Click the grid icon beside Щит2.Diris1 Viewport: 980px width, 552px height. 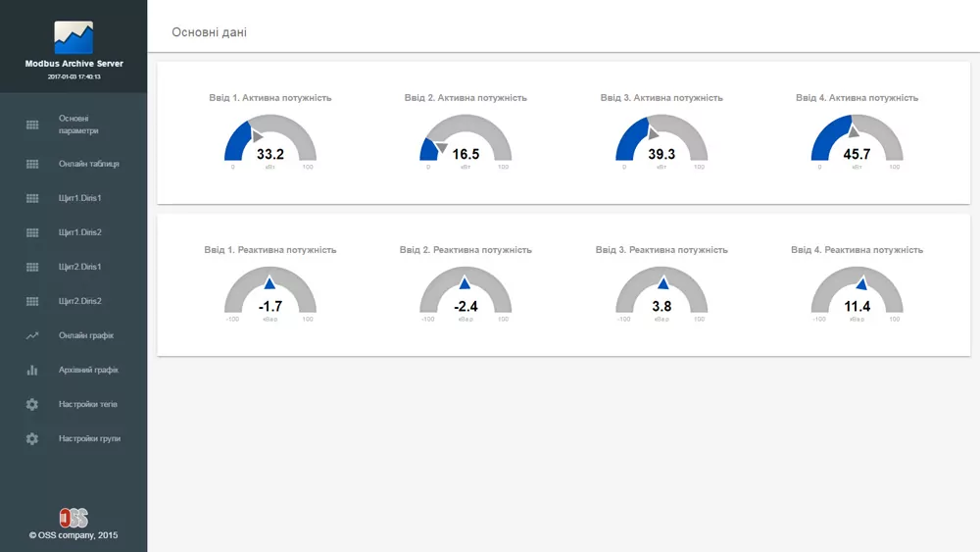tap(32, 267)
